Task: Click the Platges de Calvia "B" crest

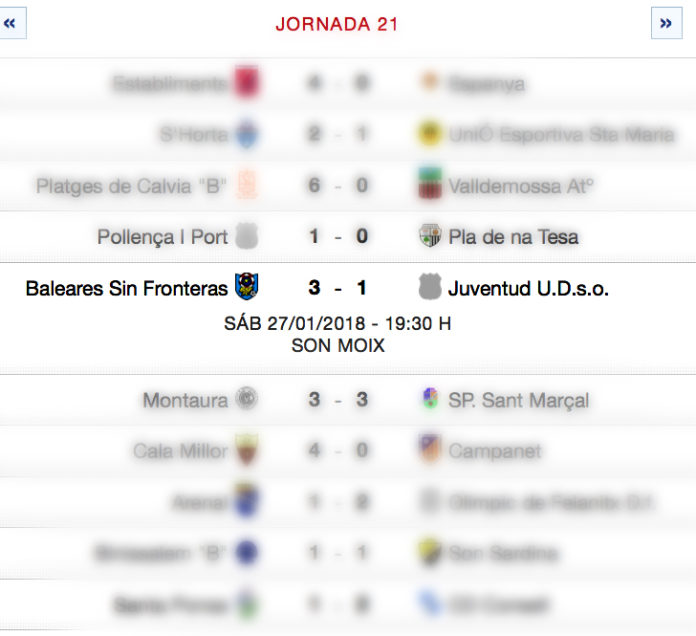Action: (x=246, y=184)
